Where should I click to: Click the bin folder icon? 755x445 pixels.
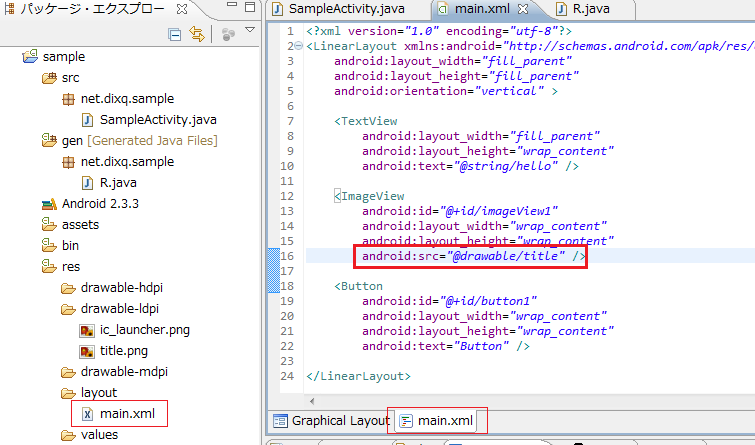pyautogui.click(x=49, y=245)
